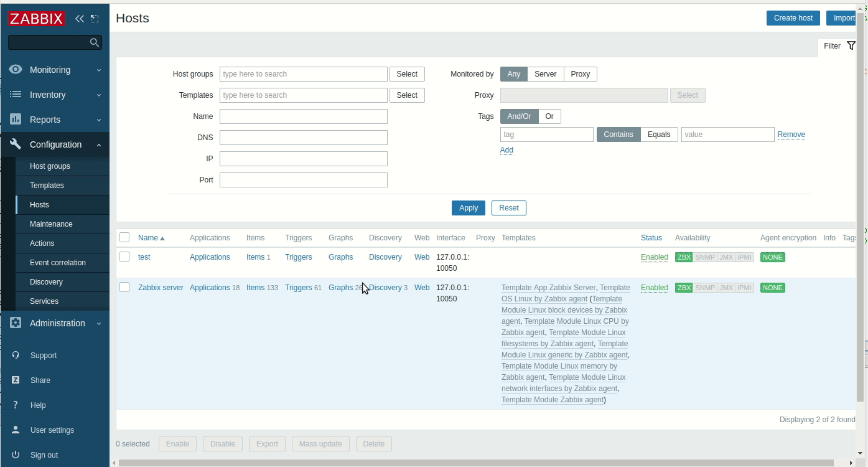The width and height of the screenshot is (868, 467).
Task: Click the Configuration wrench icon
Action: 16,144
